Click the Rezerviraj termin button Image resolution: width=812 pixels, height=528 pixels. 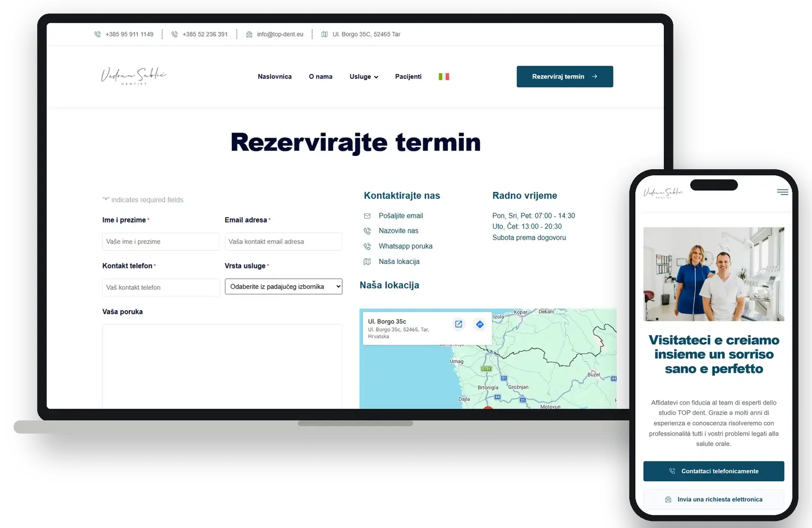coord(565,77)
